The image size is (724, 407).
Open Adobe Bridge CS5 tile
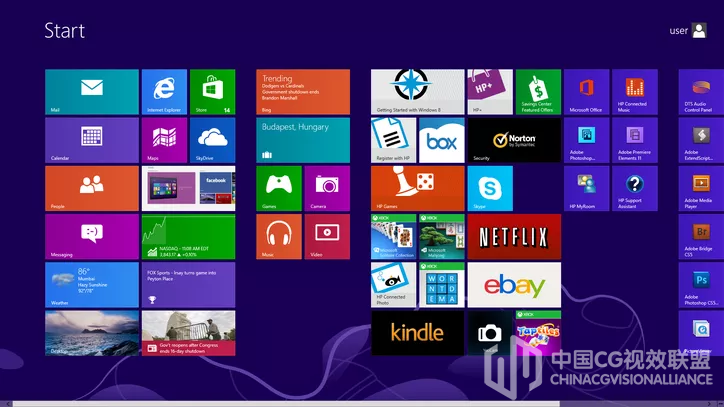(701, 237)
